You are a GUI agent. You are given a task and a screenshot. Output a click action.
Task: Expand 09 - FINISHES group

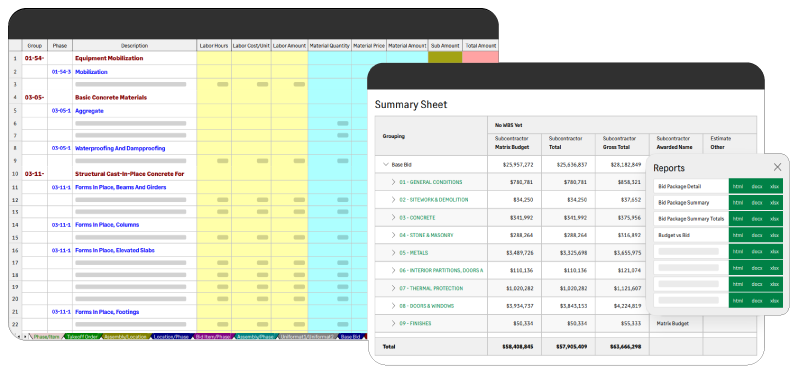(x=393, y=323)
